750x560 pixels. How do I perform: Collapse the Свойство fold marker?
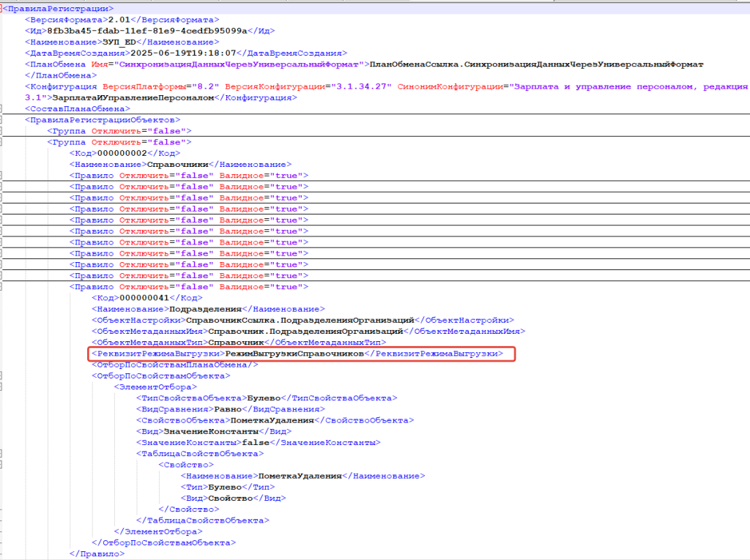click(x=2, y=464)
